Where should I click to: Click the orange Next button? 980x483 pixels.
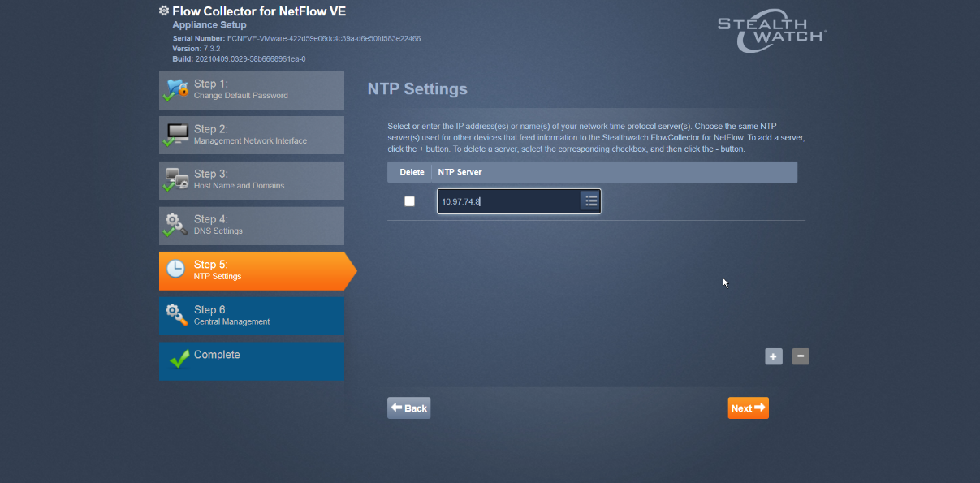point(748,408)
